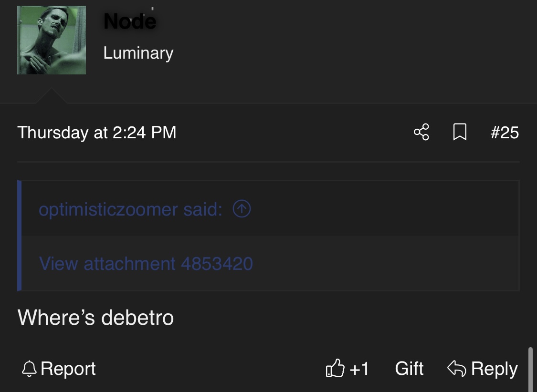Viewport: 537px width, 392px height.
Task: Open Node's avatar picture
Action: coord(52,40)
